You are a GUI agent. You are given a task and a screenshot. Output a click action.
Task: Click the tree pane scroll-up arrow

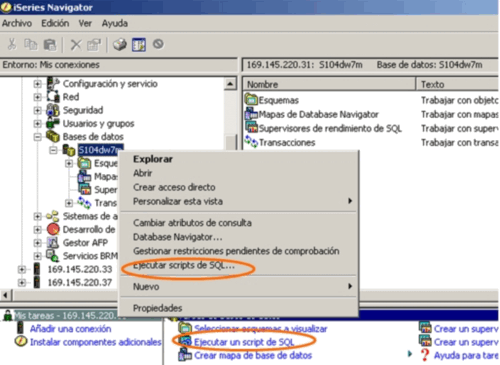click(230, 84)
